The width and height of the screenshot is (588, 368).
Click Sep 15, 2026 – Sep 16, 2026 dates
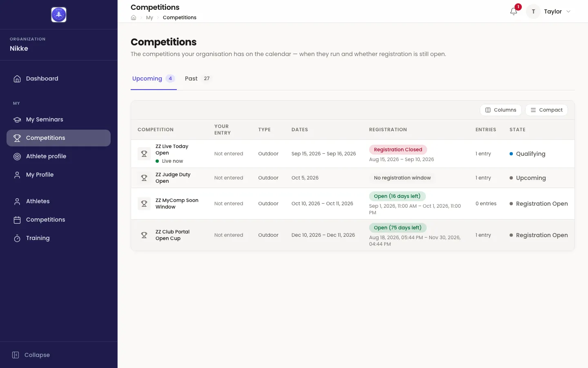(324, 154)
